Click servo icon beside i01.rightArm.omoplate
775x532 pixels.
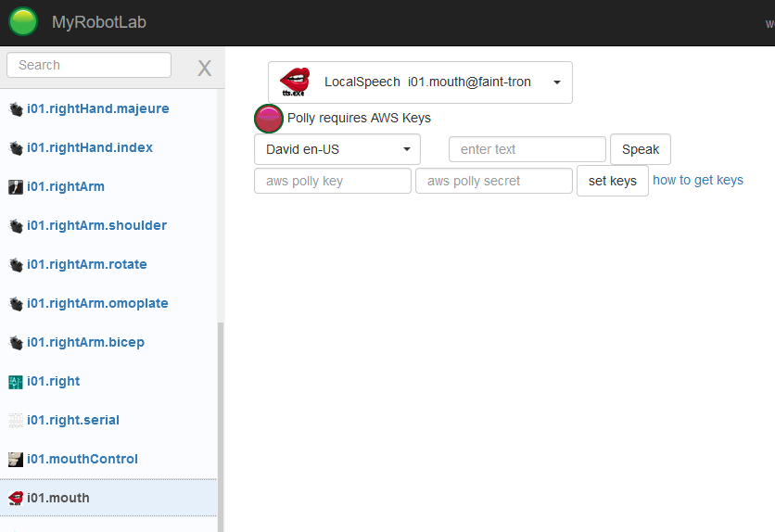[x=16, y=304]
